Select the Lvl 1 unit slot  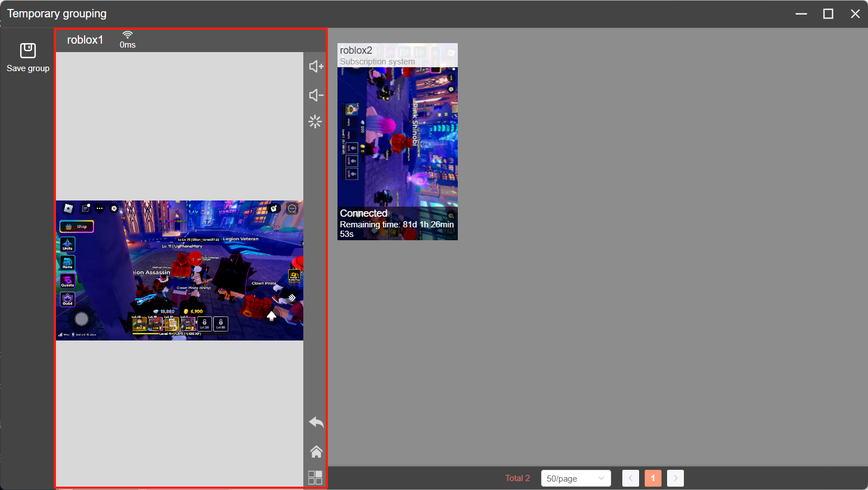188,324
